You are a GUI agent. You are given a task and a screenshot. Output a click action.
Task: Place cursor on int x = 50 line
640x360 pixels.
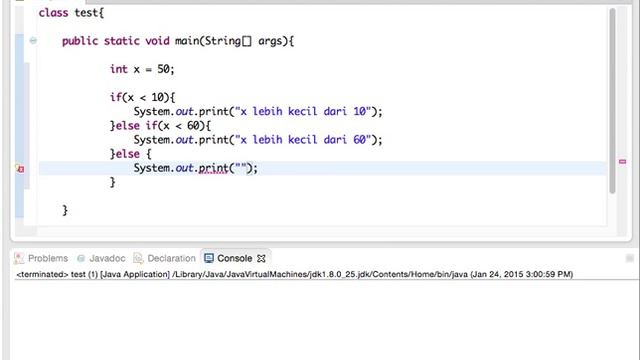[142, 69]
